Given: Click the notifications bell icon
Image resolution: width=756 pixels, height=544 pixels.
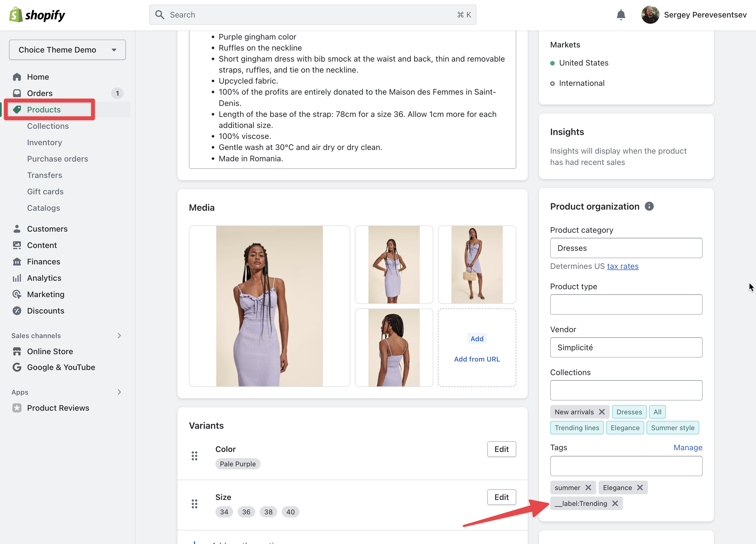Looking at the screenshot, I should coord(621,15).
